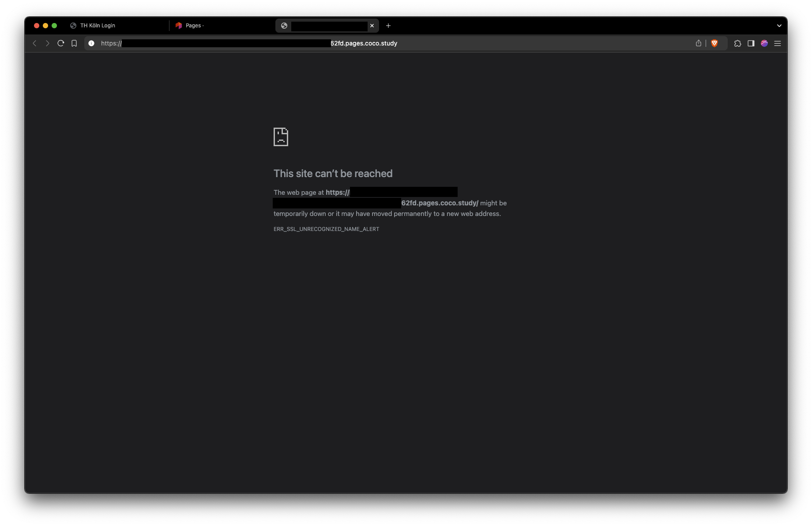Image resolution: width=812 pixels, height=526 pixels.
Task: View site information via the info icon
Action: [x=91, y=43]
